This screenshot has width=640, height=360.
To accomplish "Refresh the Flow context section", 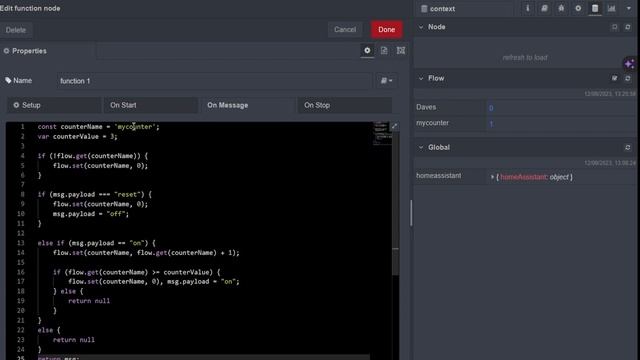I will pyautogui.click(x=628, y=78).
